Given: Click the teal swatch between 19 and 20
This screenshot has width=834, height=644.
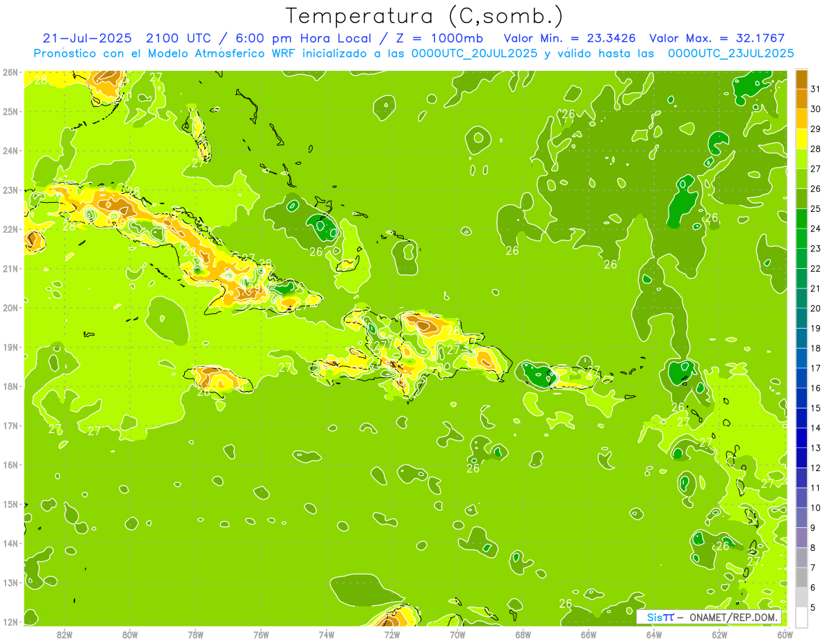Looking at the screenshot, I should click(x=801, y=318).
